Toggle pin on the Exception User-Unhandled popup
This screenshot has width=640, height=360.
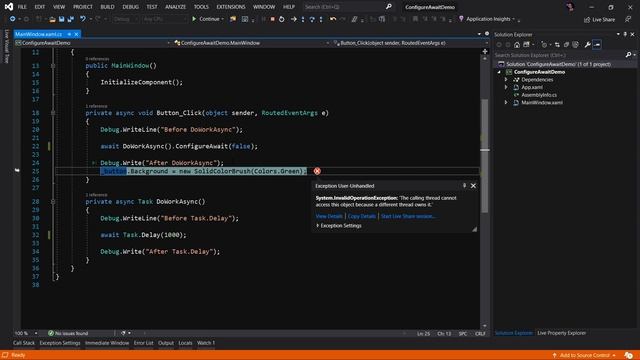464,186
